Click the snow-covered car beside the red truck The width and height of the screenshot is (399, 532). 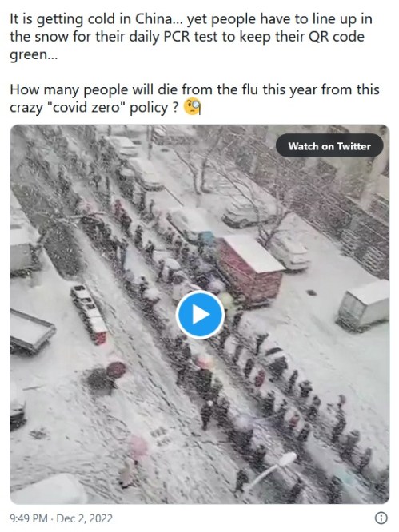tap(289, 252)
